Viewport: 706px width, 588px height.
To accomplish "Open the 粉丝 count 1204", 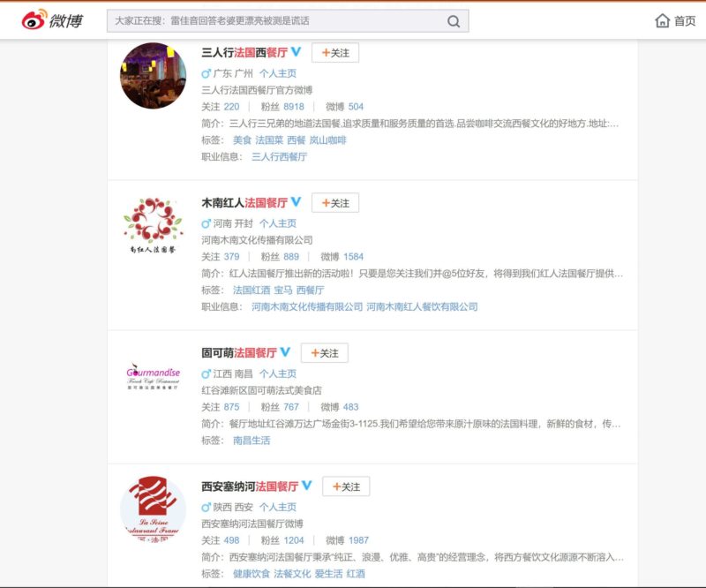I will (x=294, y=540).
